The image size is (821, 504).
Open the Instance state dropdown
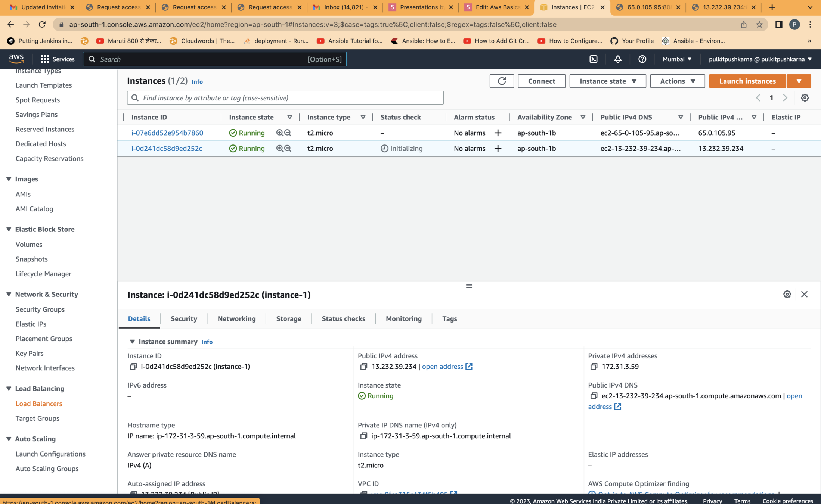point(607,81)
